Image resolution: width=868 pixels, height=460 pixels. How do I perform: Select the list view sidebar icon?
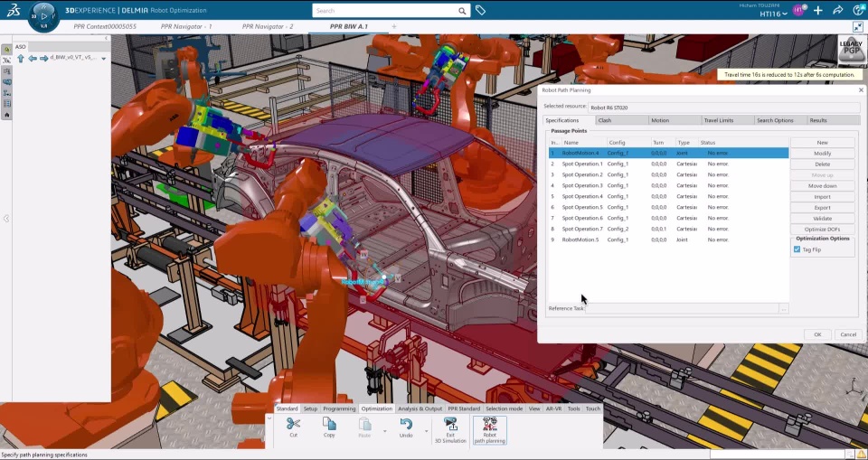(x=6, y=104)
